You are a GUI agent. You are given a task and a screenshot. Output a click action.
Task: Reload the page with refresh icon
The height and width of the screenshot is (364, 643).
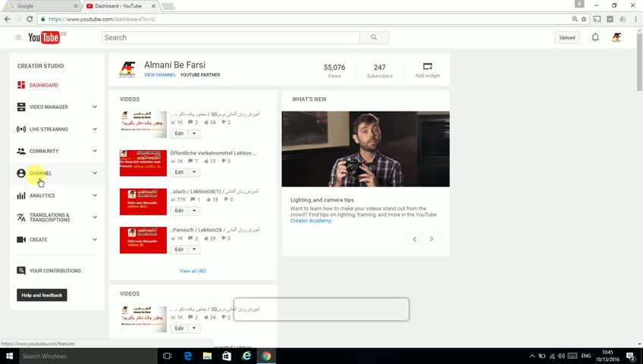[30, 19]
